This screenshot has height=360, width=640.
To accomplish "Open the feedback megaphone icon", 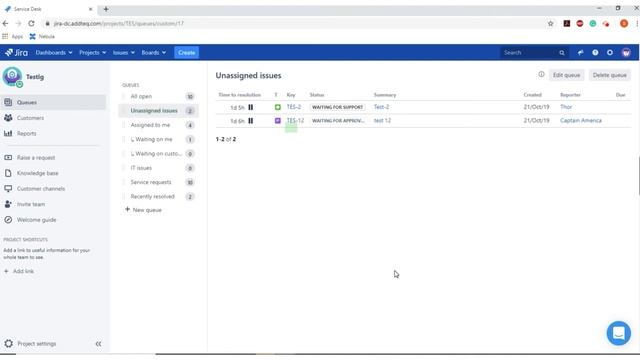I will [580, 53].
